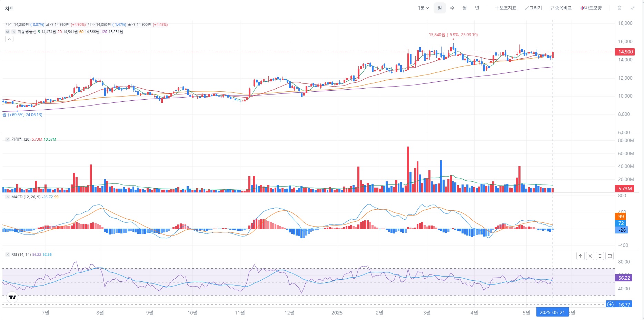644x320 pixels.
Task: Click the 이동평균선 legend label
Action: pyautogui.click(x=27, y=32)
